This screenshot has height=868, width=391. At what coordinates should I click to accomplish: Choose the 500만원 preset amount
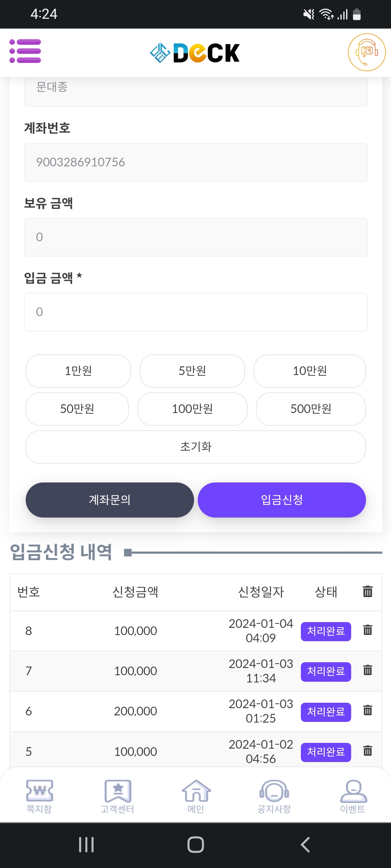click(311, 409)
